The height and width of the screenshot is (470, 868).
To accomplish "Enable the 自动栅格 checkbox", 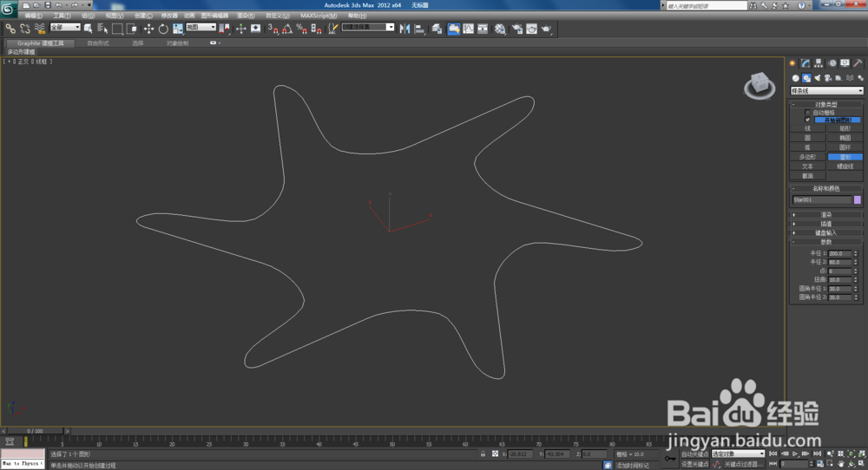I will [x=807, y=112].
